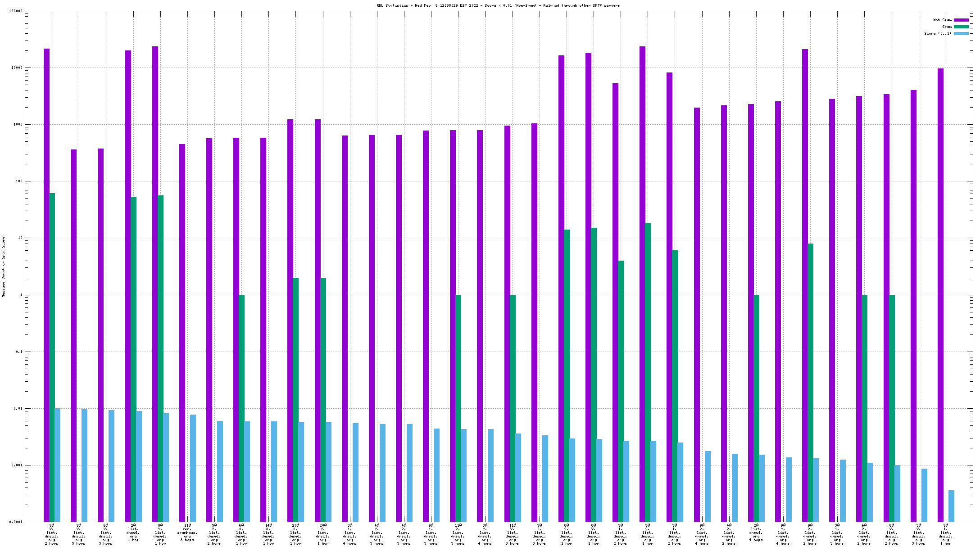Click the purple Not Spam legend swatch
This screenshot has height=551, width=980.
(961, 20)
